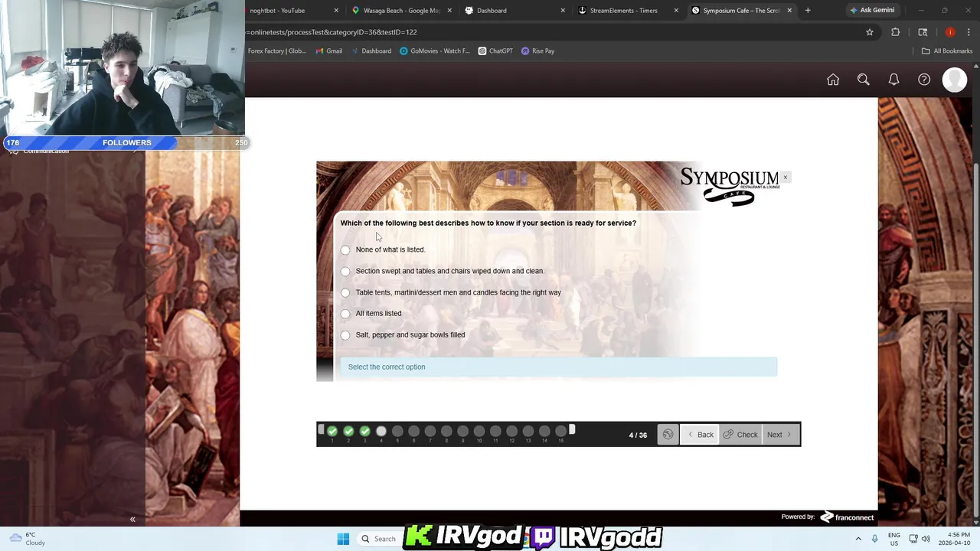Close the Symposium Cafe tab

(789, 11)
